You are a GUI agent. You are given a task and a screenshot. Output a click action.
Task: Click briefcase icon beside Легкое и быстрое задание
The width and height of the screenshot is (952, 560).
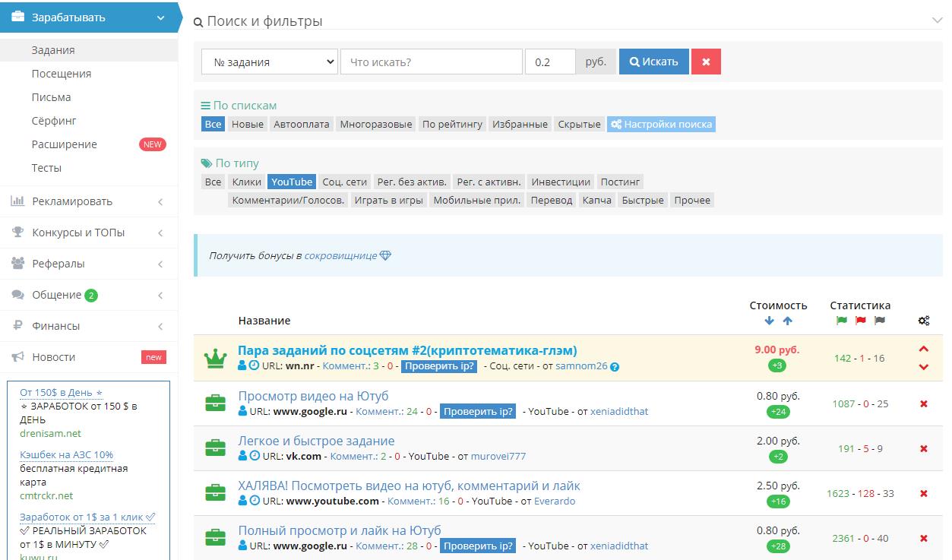(216, 448)
